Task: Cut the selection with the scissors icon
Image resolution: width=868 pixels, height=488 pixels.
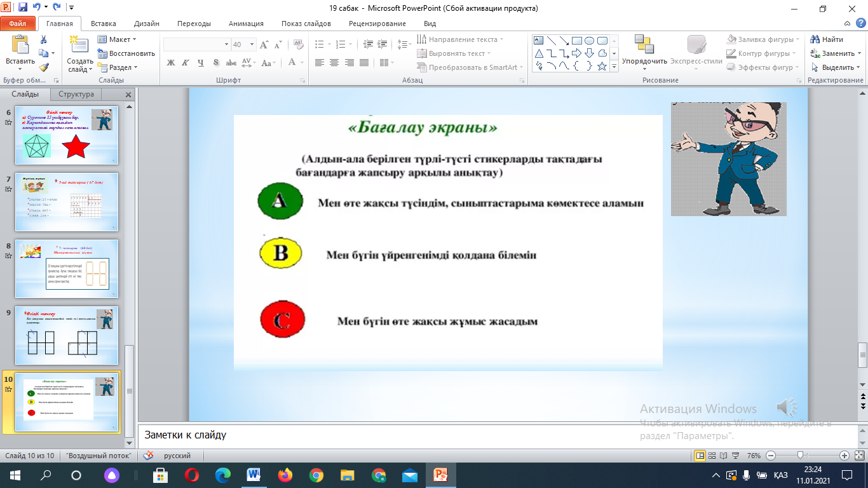Action: coord(43,39)
